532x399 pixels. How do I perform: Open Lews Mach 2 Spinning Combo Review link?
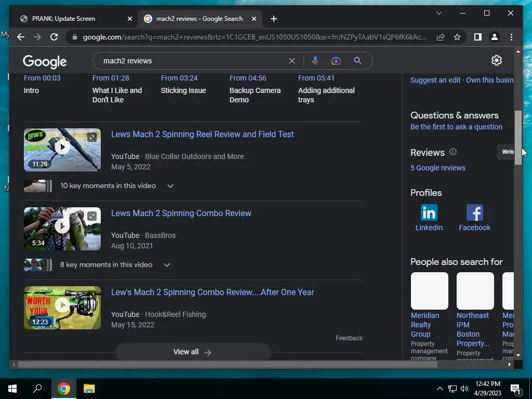[x=181, y=213]
